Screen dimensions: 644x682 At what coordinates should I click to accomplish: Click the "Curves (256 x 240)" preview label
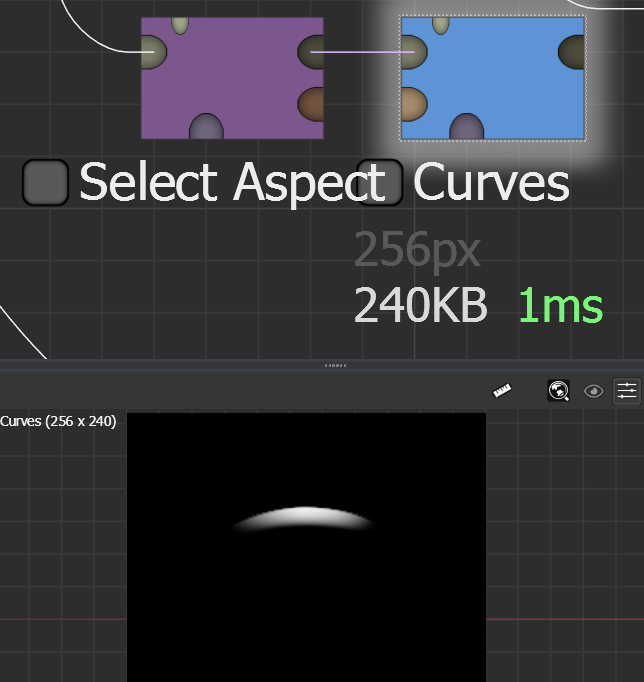click(58, 421)
